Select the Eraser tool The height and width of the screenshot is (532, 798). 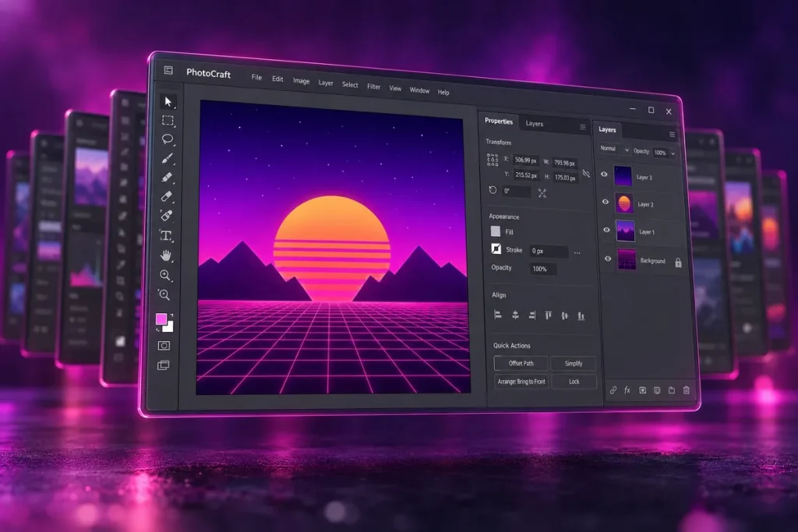(x=167, y=196)
